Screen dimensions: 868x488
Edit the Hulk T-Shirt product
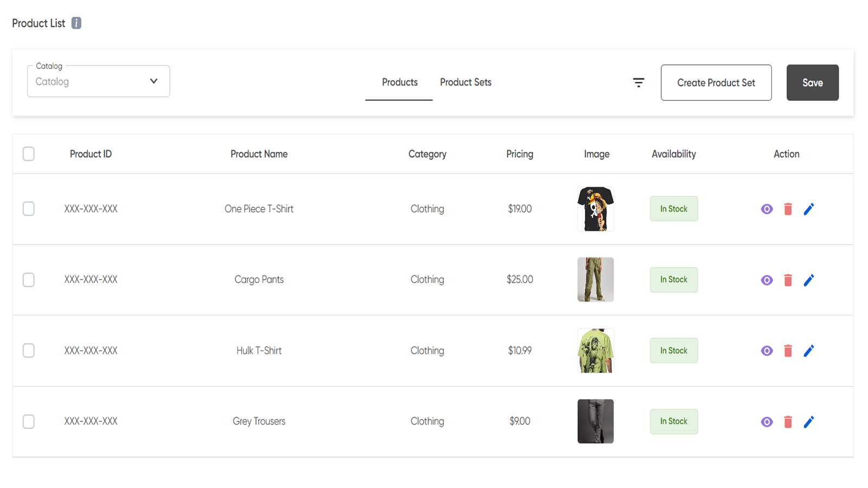[x=809, y=351]
